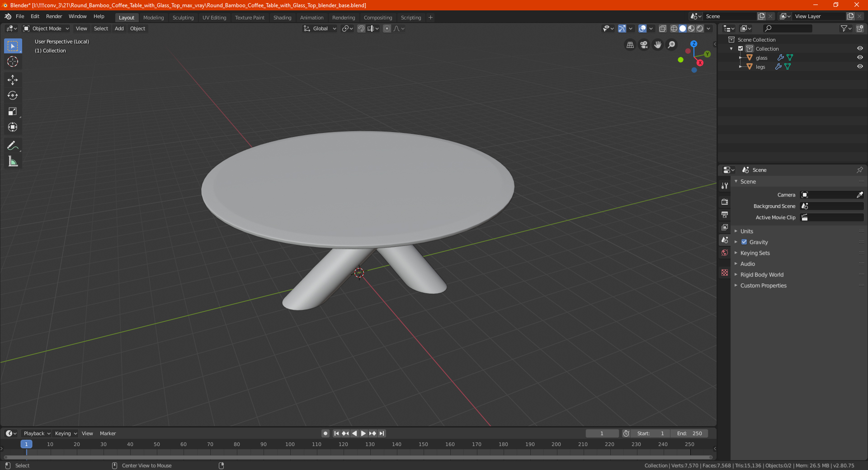The width and height of the screenshot is (868, 470).
Task: Play the animation forward
Action: 363,433
